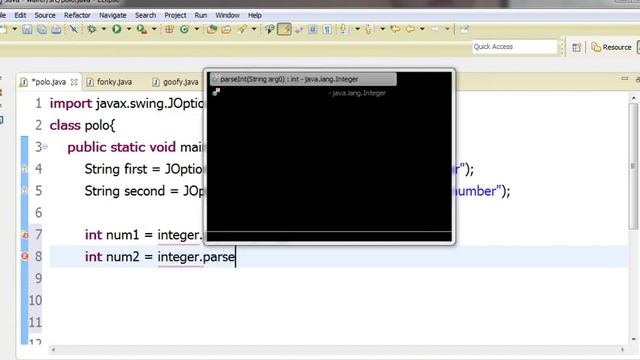640x360 pixels.
Task: Click the Save icon in toolbar
Action: tap(27, 29)
